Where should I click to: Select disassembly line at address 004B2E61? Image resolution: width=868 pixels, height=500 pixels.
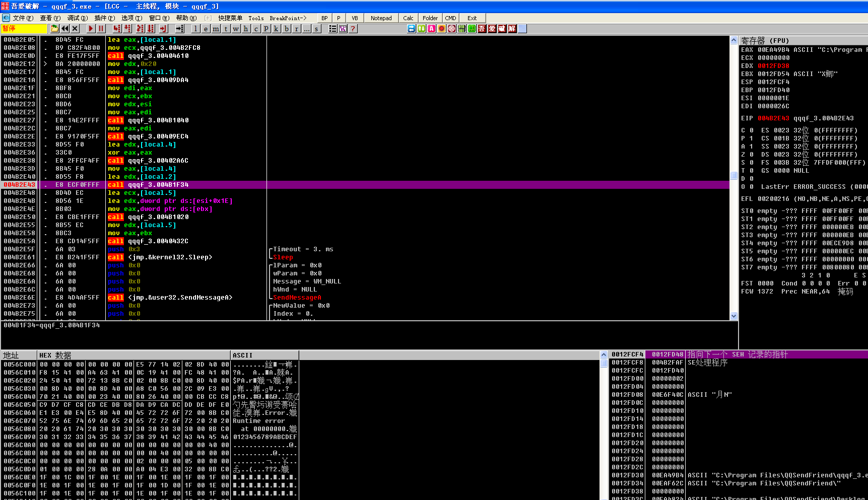pyautogui.click(x=366, y=257)
